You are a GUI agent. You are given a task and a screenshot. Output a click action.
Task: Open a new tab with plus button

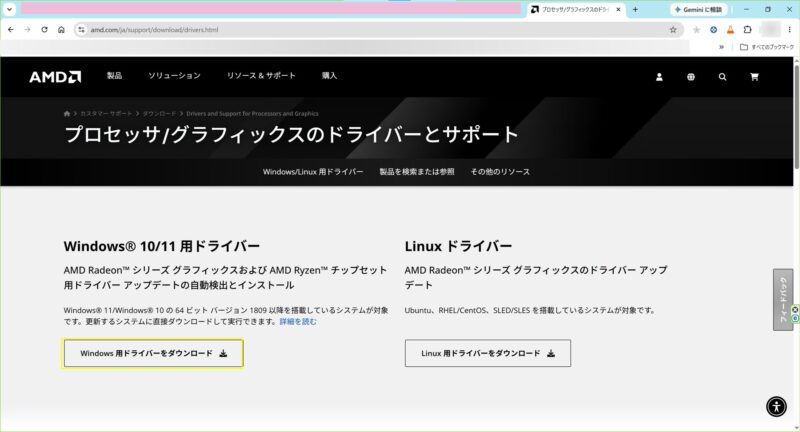tap(635, 9)
